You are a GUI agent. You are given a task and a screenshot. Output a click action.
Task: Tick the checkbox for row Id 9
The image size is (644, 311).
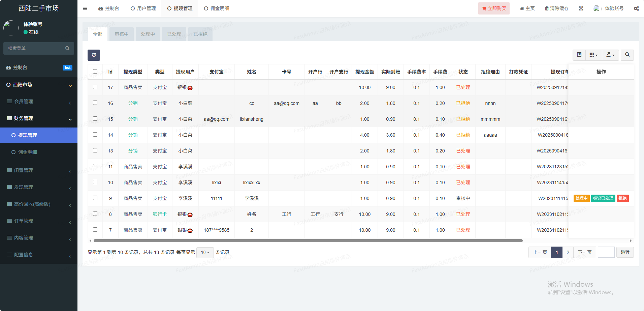95,198
